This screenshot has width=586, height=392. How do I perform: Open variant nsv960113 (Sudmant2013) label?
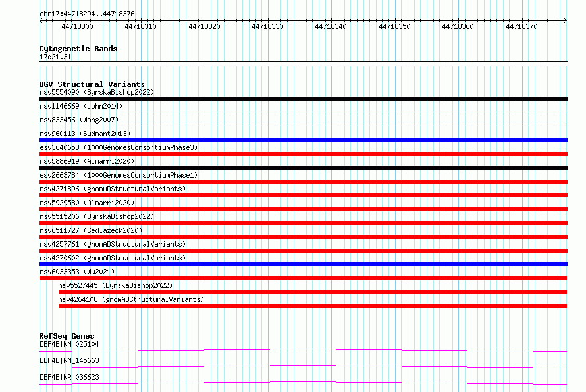pos(85,134)
